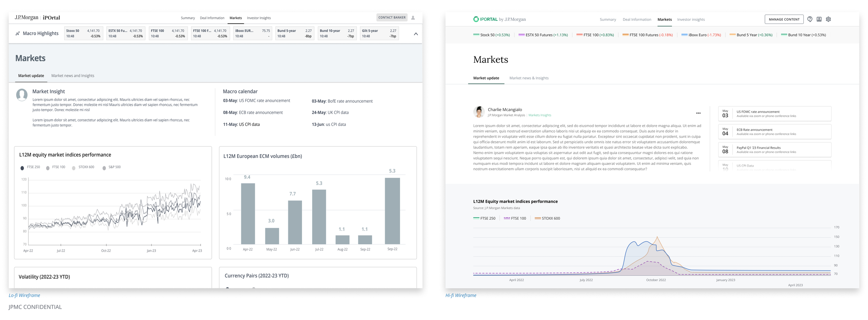Viewport: 868px width, 320px height.
Task: Click the Stoxx 50 ticker tile
Action: 83,33
